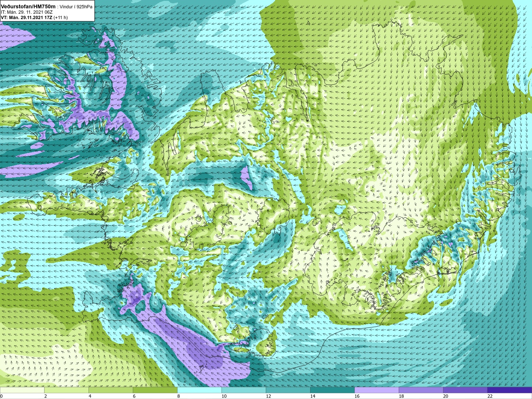Click the legend value '18'
The image size is (532, 399).
point(401,397)
